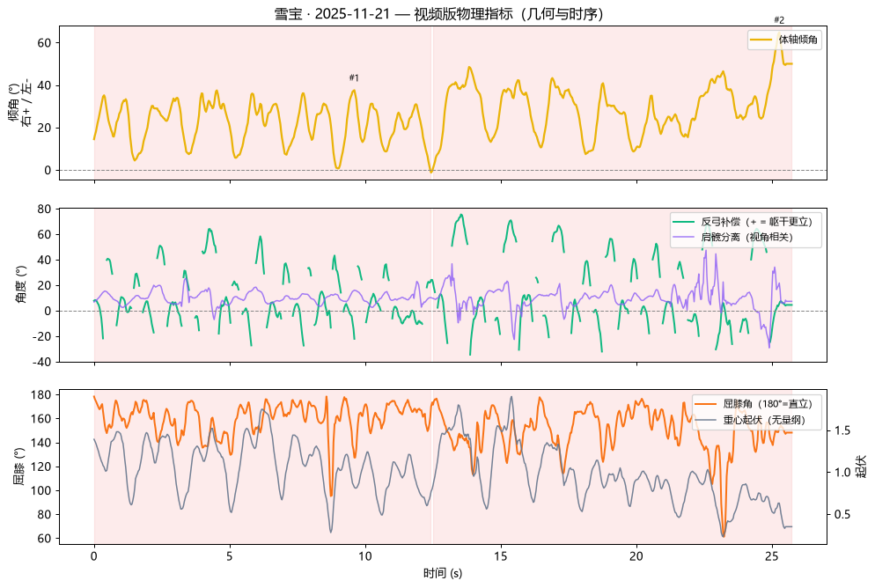Select the 体轴倾角 legend label
The width and height of the screenshot is (875, 588).
(798, 40)
